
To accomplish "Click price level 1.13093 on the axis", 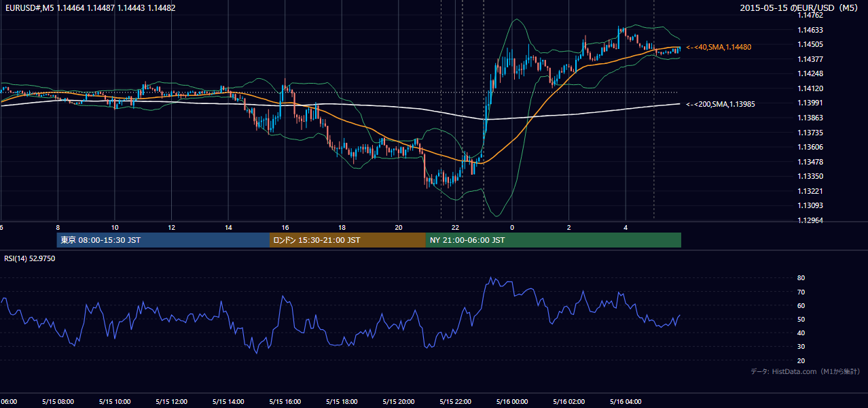I will point(810,205).
